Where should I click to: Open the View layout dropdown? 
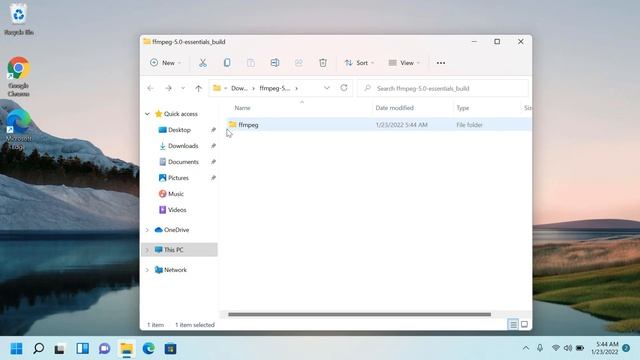[x=404, y=63]
